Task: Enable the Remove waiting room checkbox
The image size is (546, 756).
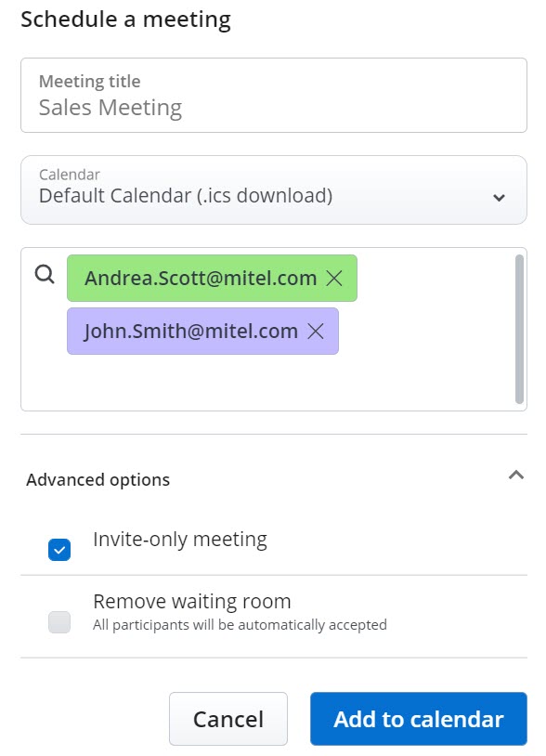Action: click(59, 622)
